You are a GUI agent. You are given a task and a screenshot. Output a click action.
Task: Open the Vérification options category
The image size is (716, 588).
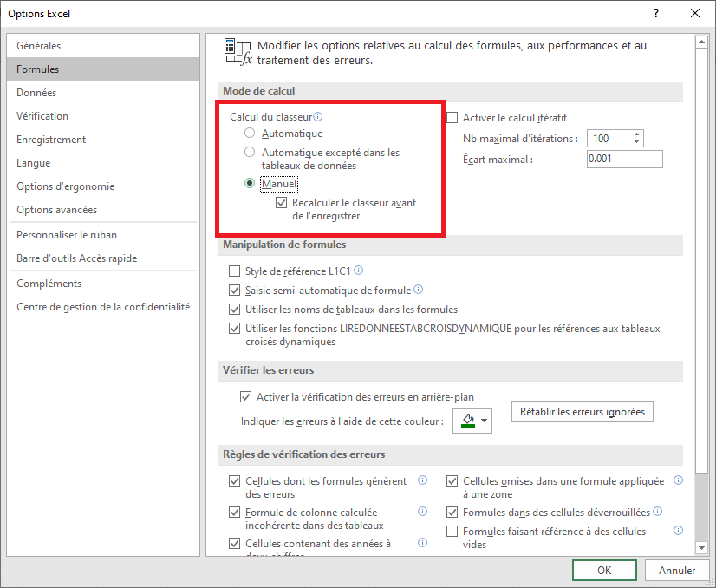pos(103,116)
